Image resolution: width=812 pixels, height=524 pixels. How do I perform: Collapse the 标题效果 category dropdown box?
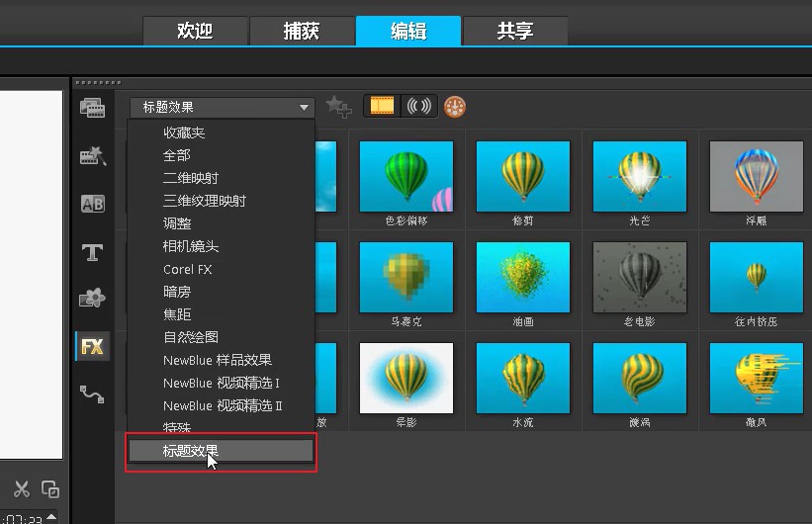(222, 107)
